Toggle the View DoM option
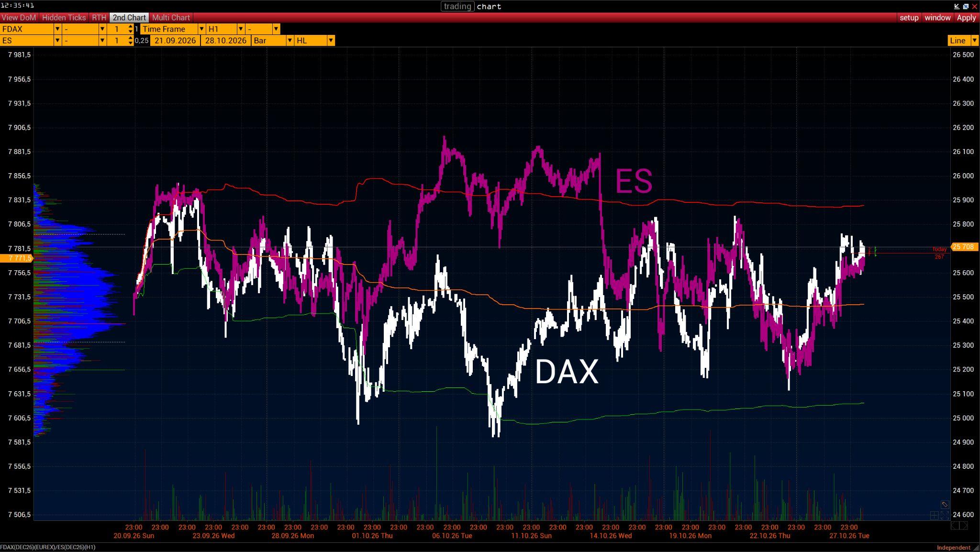Viewport: 980px width, 552px height. click(x=19, y=17)
